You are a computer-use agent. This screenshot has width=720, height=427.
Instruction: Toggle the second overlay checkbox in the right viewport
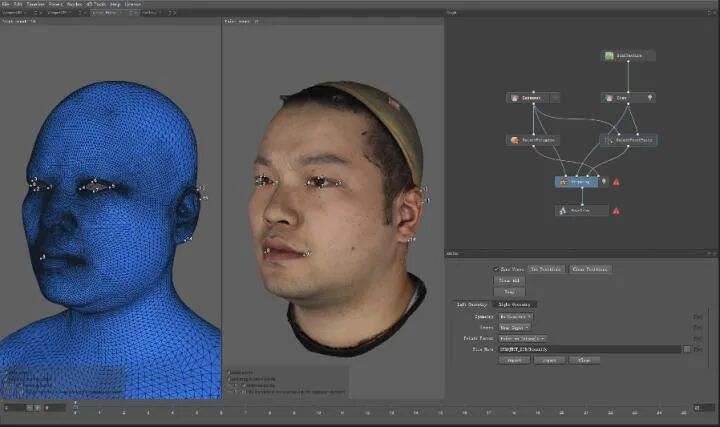pyautogui.click(x=228, y=379)
